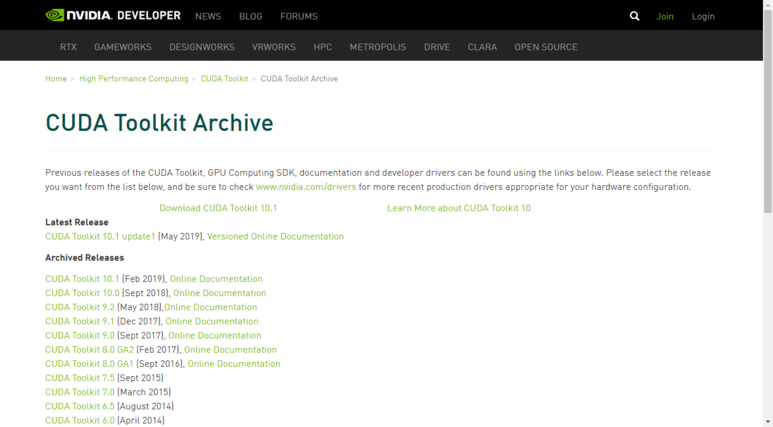The width and height of the screenshot is (773, 427).
Task: Click the Login link
Action: 703,16
